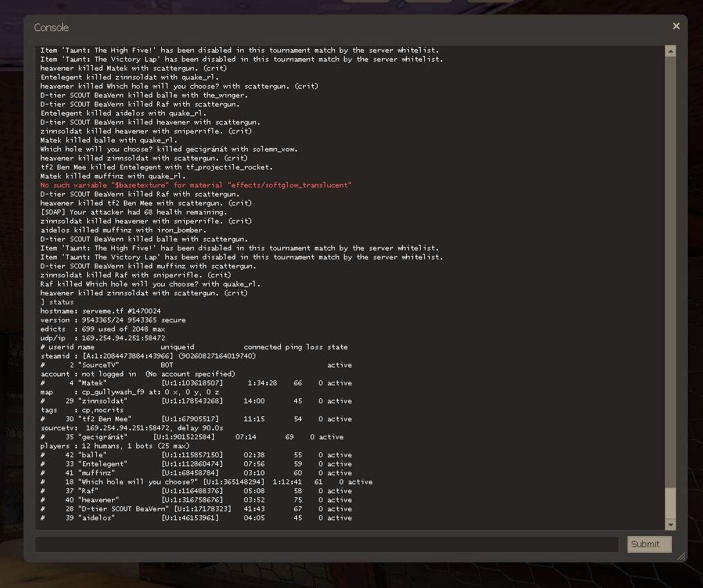
Task: Focus the console command input field
Action: pyautogui.click(x=327, y=544)
